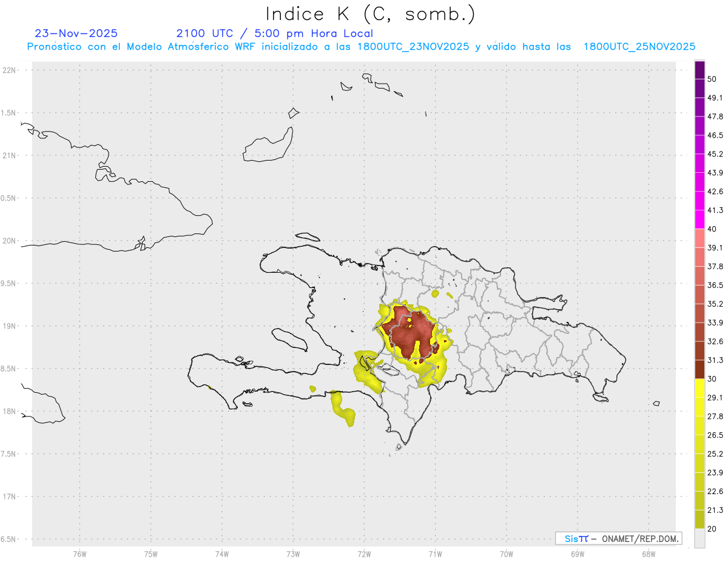Click the "71W" longitude label
Viewport: 728px width, 562px height.
click(x=435, y=554)
